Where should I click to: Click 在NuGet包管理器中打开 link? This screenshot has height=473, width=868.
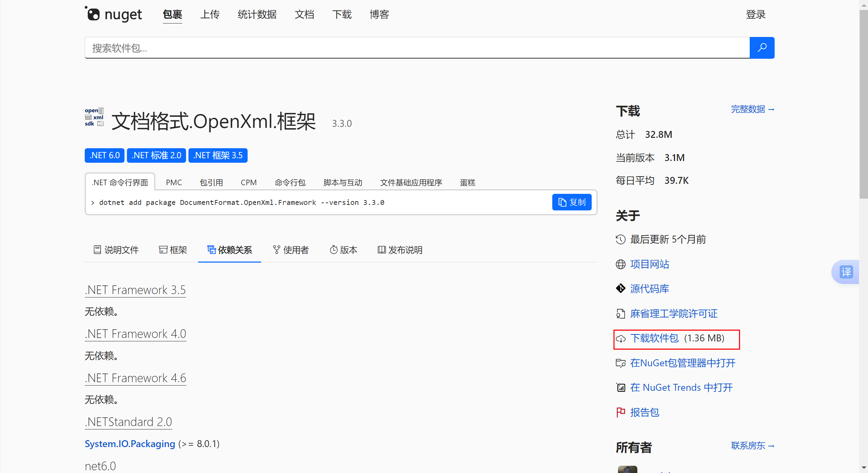coord(683,363)
